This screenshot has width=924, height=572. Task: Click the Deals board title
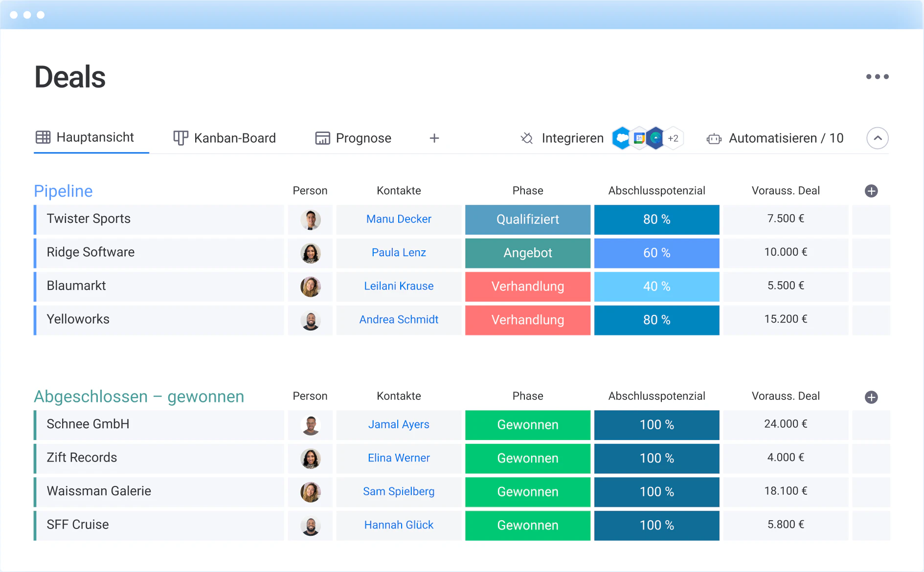tap(70, 77)
